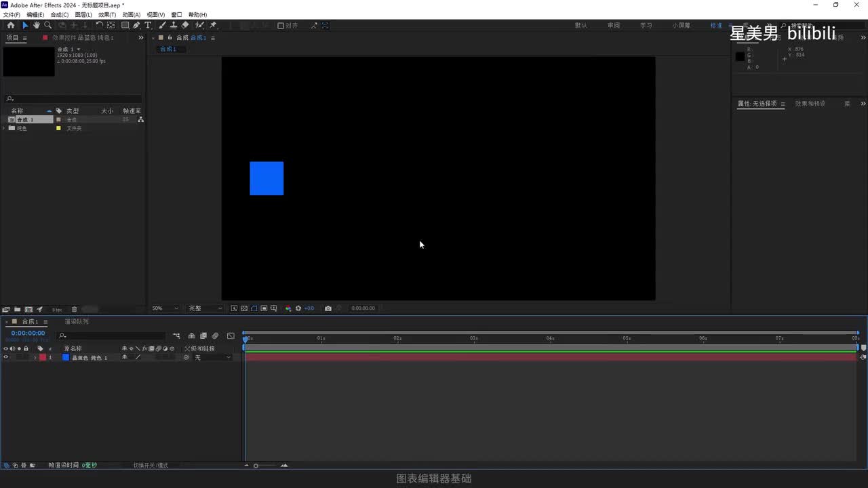This screenshot has height=488, width=868.
Task: Select the Roto Brush tool
Action: pyautogui.click(x=199, y=25)
